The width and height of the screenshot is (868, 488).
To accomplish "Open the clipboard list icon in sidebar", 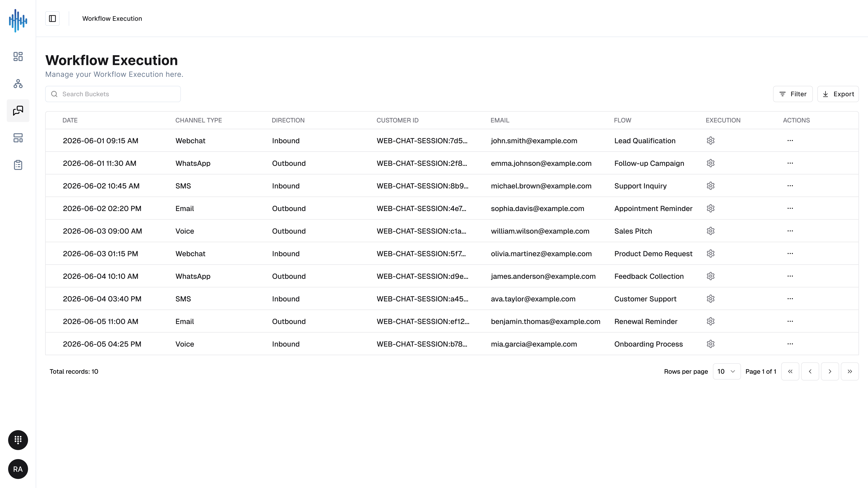I will [x=18, y=165].
